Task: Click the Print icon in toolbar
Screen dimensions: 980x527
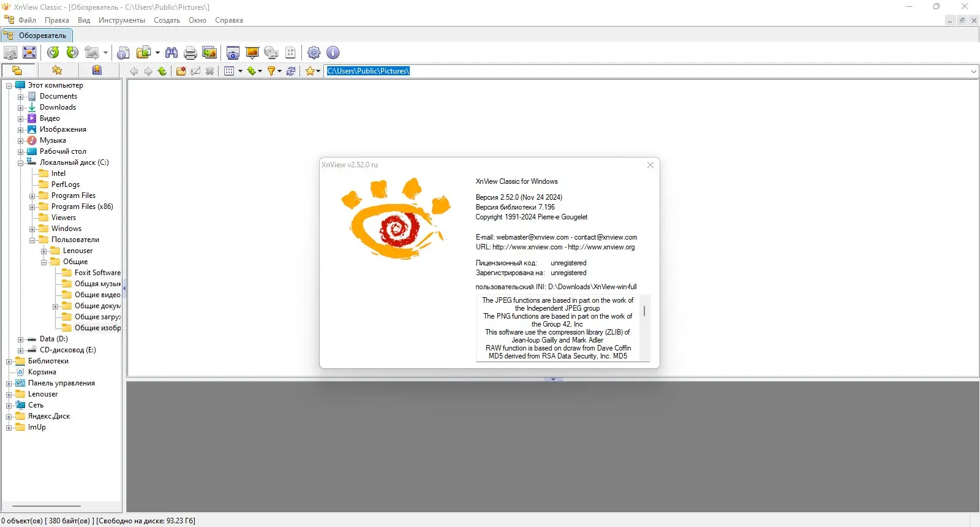Action: click(x=190, y=53)
